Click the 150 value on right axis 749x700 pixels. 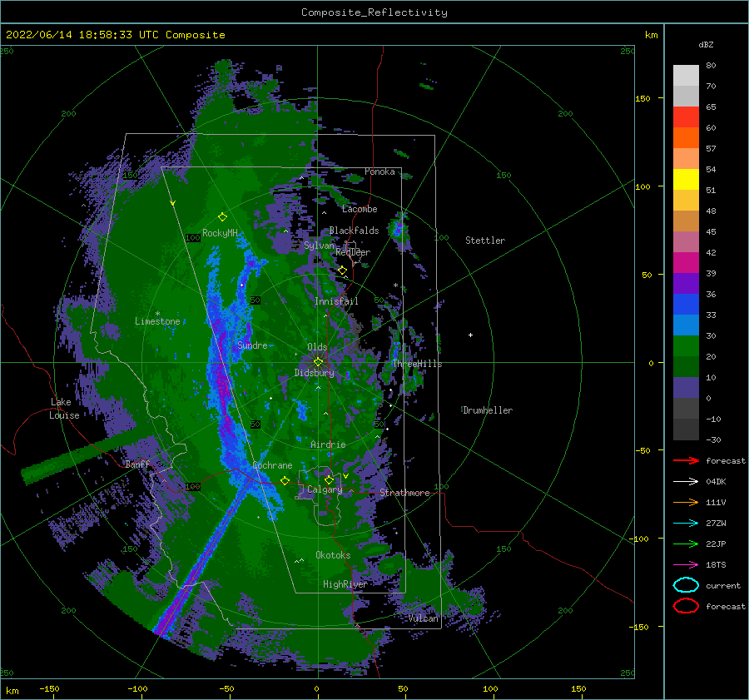tap(642, 98)
